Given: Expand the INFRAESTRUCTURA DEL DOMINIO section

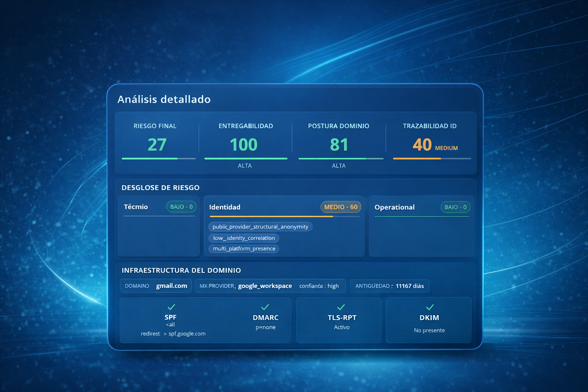Looking at the screenshot, I should [x=181, y=270].
